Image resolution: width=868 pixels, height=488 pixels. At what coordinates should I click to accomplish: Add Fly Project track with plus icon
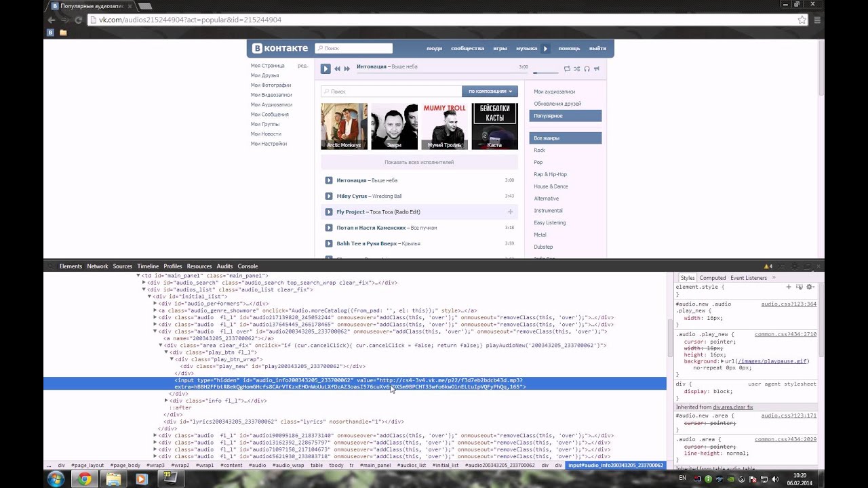(510, 212)
